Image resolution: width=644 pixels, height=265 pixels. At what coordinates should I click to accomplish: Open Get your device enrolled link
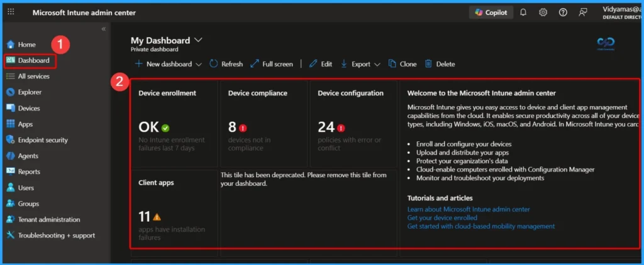pyautogui.click(x=442, y=218)
